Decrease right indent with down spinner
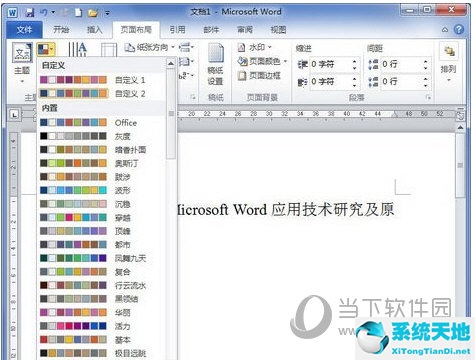The height and width of the screenshot is (360, 475). (355, 85)
